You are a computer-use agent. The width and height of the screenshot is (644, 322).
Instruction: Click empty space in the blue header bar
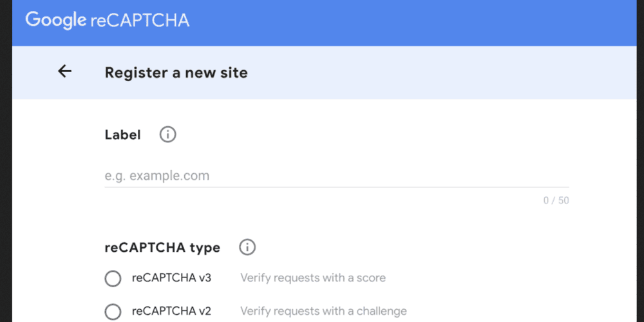(419, 23)
